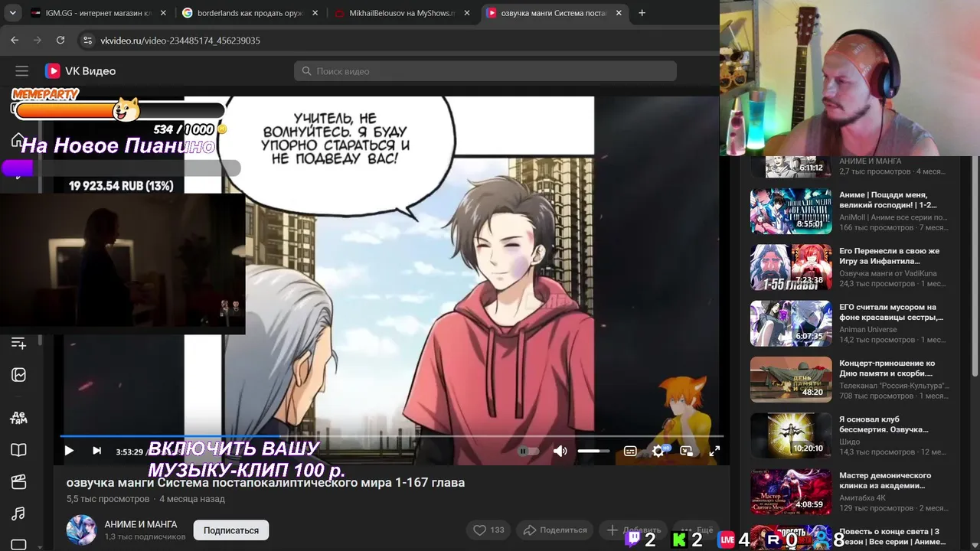Open player quality settings gear
The height and width of the screenshot is (551, 980).
658,451
